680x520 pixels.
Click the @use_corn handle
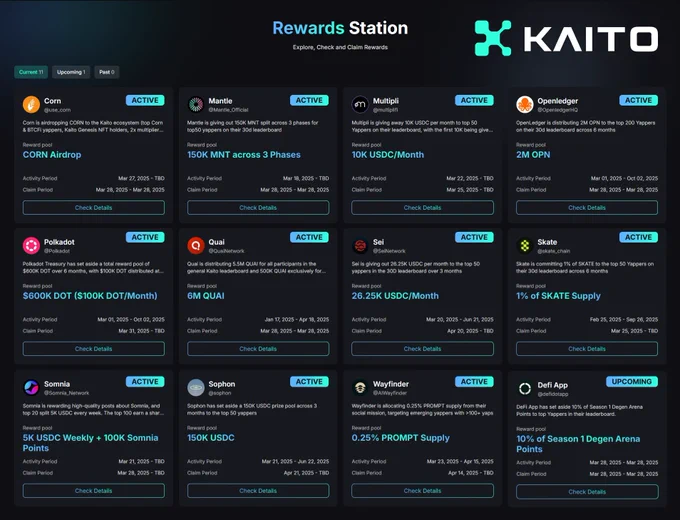tap(57, 110)
